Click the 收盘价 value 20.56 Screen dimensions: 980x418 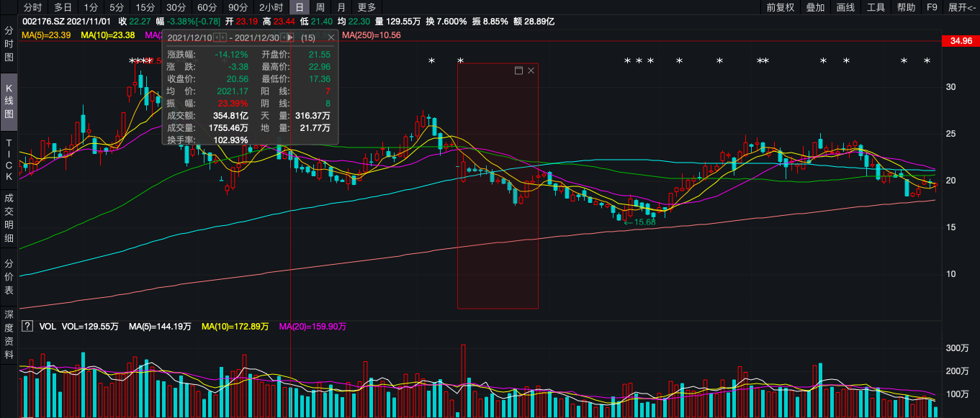point(238,79)
